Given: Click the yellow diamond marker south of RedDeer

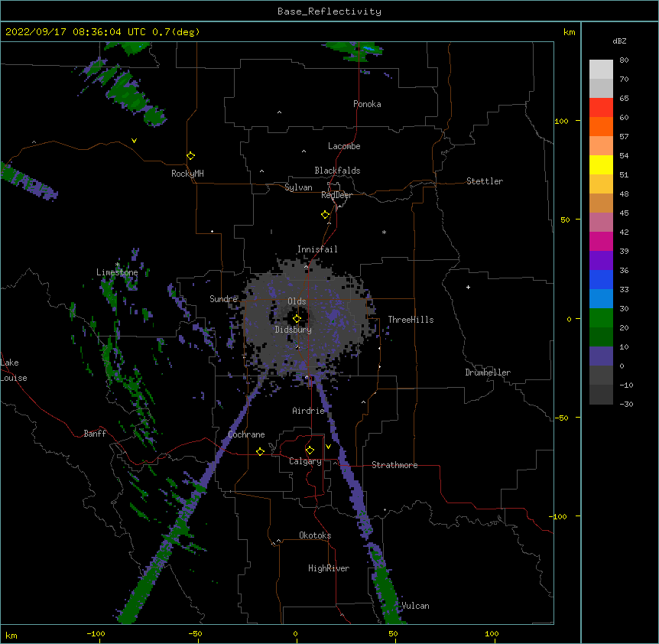Looking at the screenshot, I should 325,215.
